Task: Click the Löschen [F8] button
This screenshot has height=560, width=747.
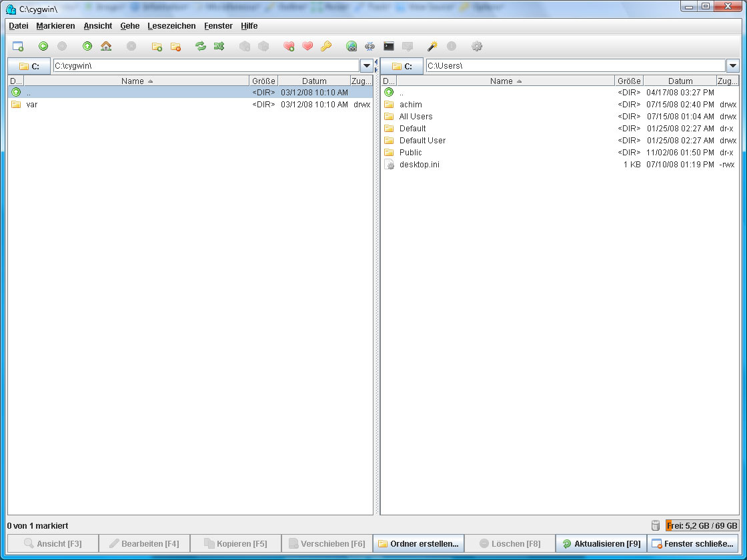Action: click(x=510, y=543)
